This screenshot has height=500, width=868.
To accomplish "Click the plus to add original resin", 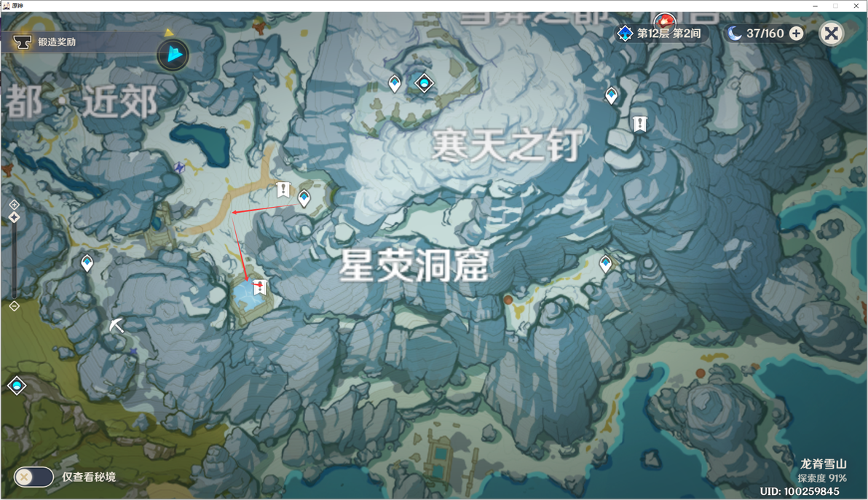I will [x=796, y=34].
